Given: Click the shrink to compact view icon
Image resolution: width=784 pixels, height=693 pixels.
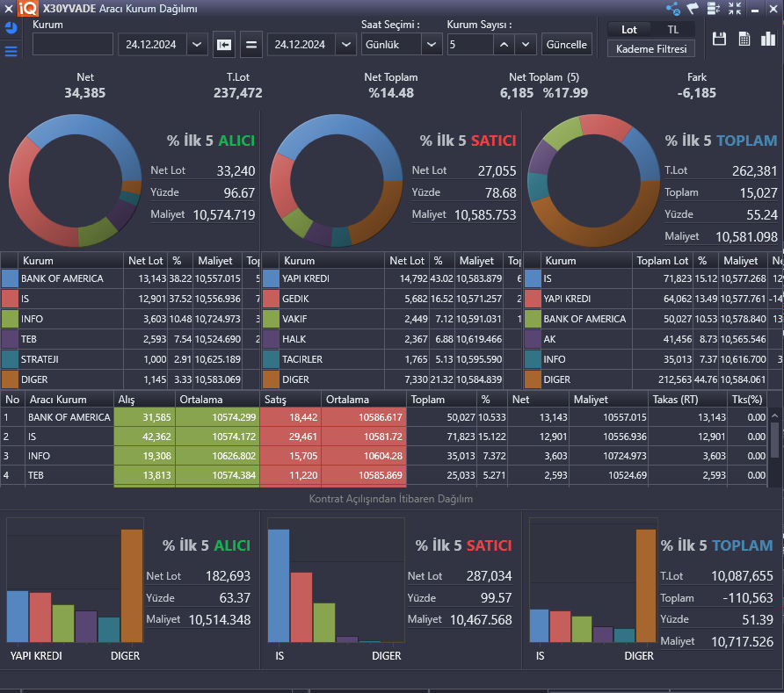Looking at the screenshot, I should [x=735, y=9].
